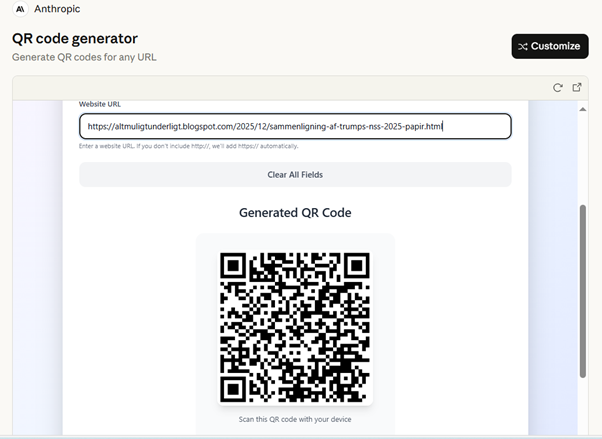Open the Customize button
Screen dimensions: 602x439
point(550,46)
